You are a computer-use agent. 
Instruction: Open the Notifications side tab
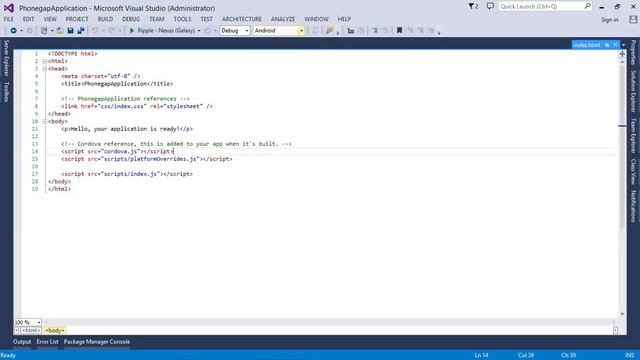633,206
